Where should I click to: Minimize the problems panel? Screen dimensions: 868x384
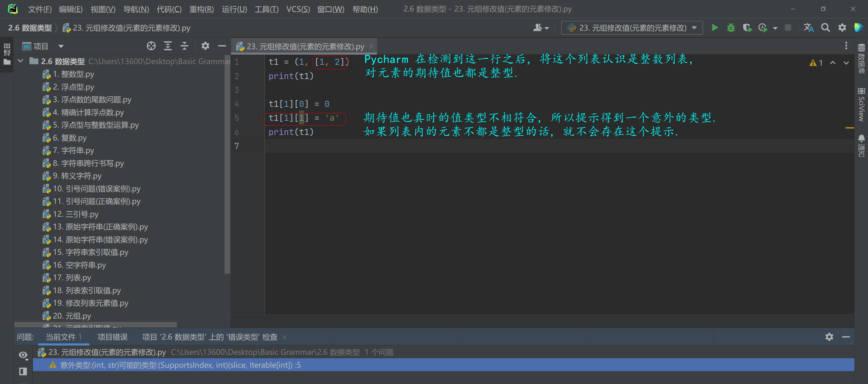[x=846, y=337]
